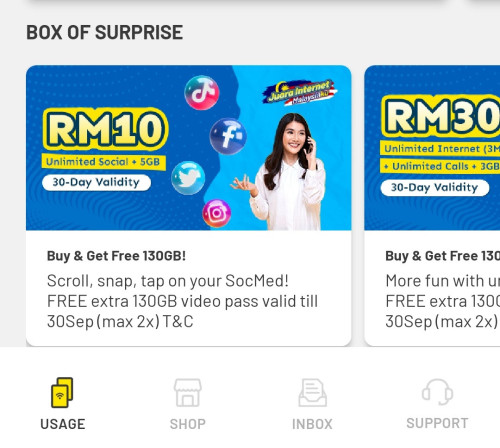
Task: Click the Twitter bird bubble icon
Action: (x=188, y=178)
